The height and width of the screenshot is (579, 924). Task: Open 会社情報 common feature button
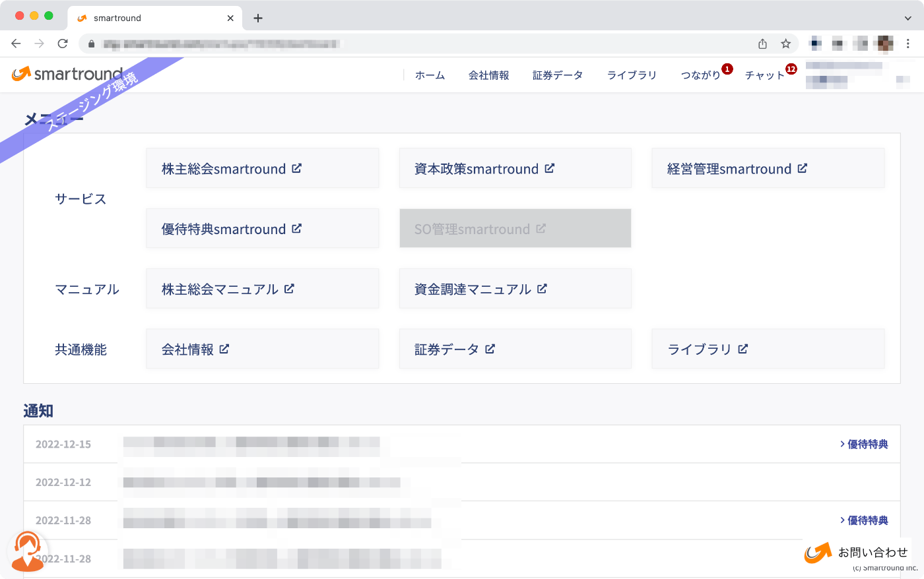coord(262,348)
